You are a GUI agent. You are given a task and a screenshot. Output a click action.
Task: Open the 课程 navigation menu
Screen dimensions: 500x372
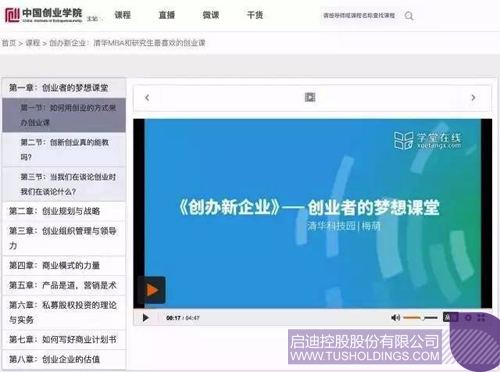(122, 15)
